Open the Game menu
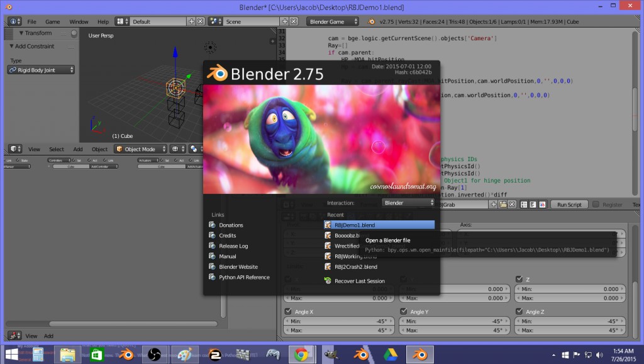644x364 pixels. [x=53, y=21]
